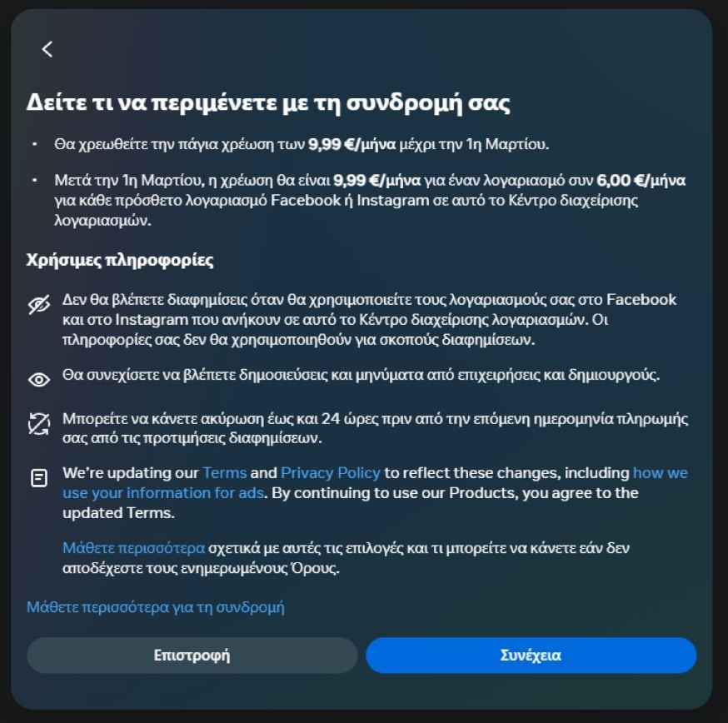Click the blue Συνέχεια button
Image resolution: width=728 pixels, height=723 pixels.
point(531,656)
